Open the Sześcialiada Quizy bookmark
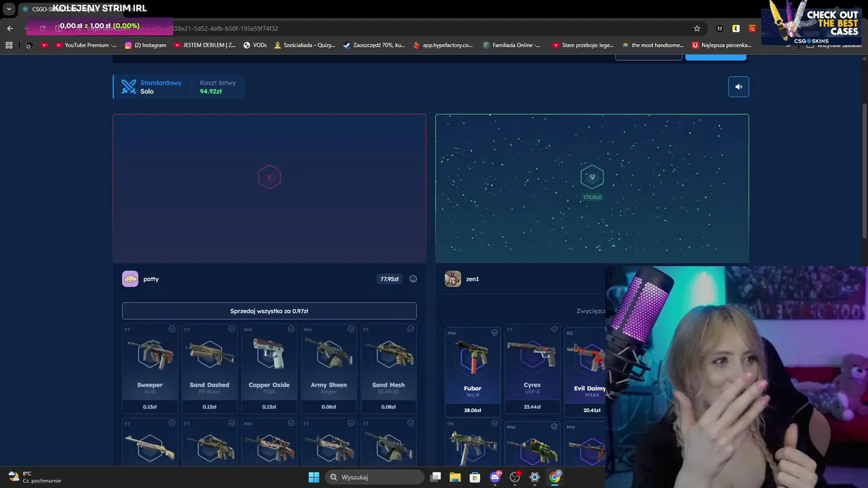Screen dimensions: 868x488 click(304, 45)
